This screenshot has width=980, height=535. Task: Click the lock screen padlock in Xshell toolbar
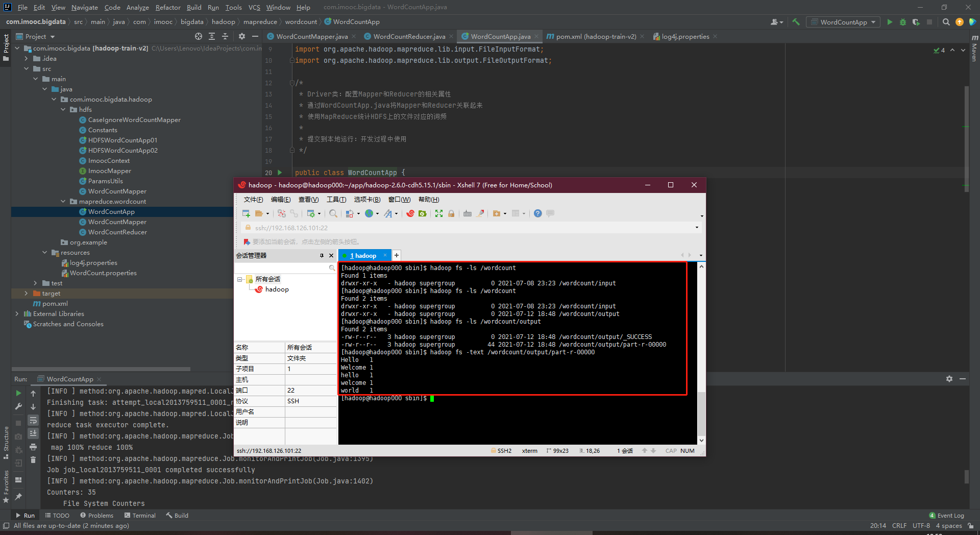pos(451,213)
